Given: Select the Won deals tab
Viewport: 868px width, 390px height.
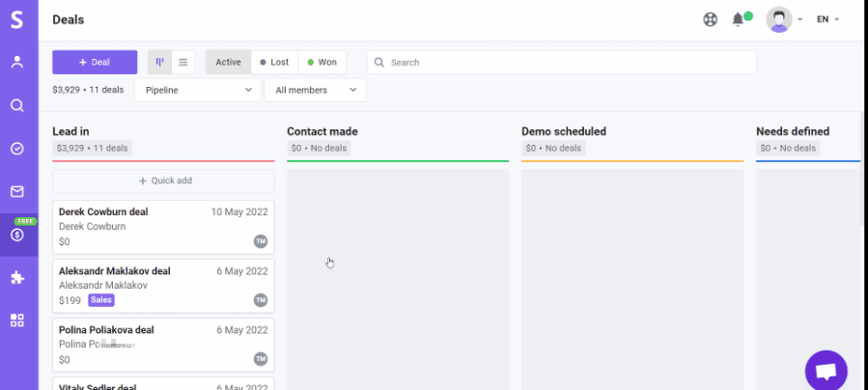Looking at the screenshot, I should pos(322,62).
